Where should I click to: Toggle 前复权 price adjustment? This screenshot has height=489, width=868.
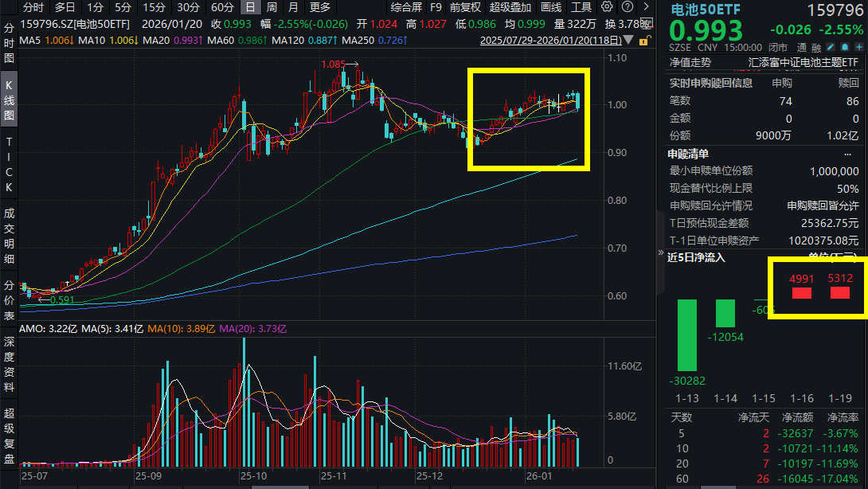[465, 7]
